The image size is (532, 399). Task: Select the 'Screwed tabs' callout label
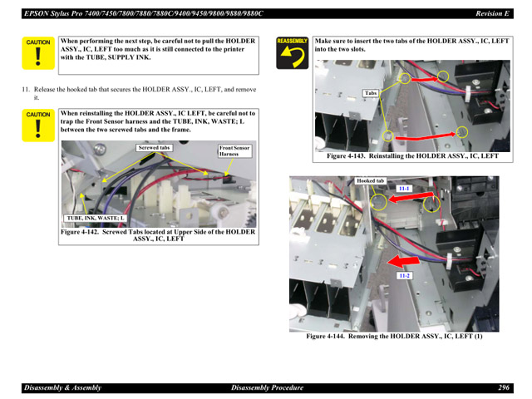154,148
